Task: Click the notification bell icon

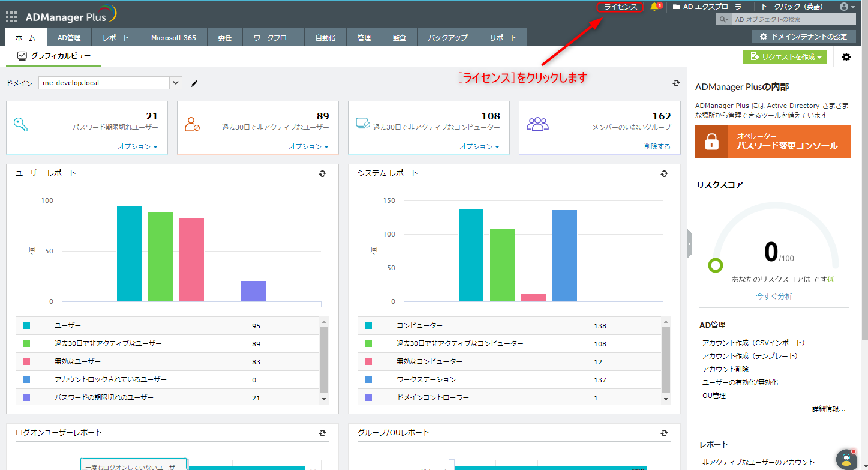Action: (x=654, y=7)
